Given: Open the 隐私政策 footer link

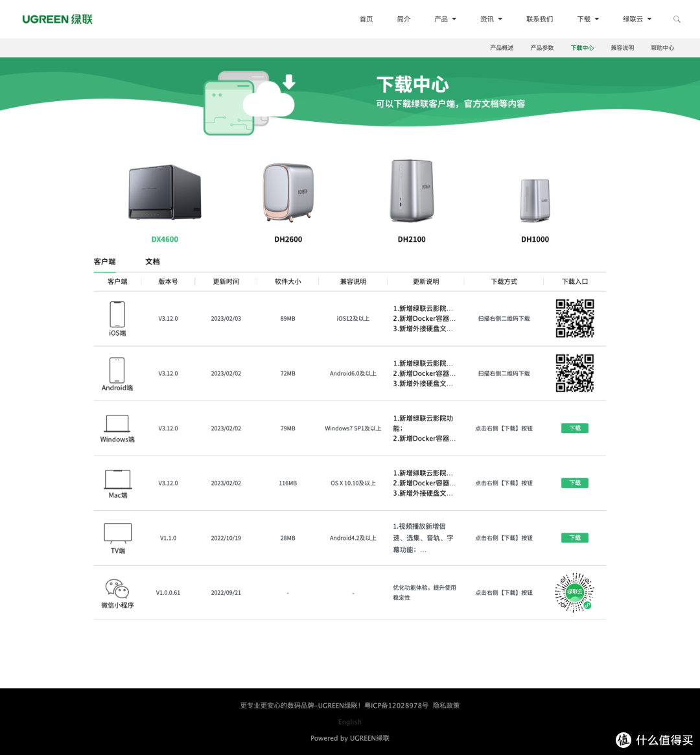Looking at the screenshot, I should click(446, 705).
